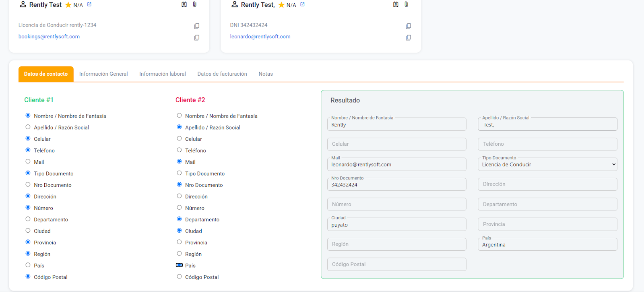Copy the DNI 342432424 number
Screen dimensions: 644x295
click(x=409, y=26)
